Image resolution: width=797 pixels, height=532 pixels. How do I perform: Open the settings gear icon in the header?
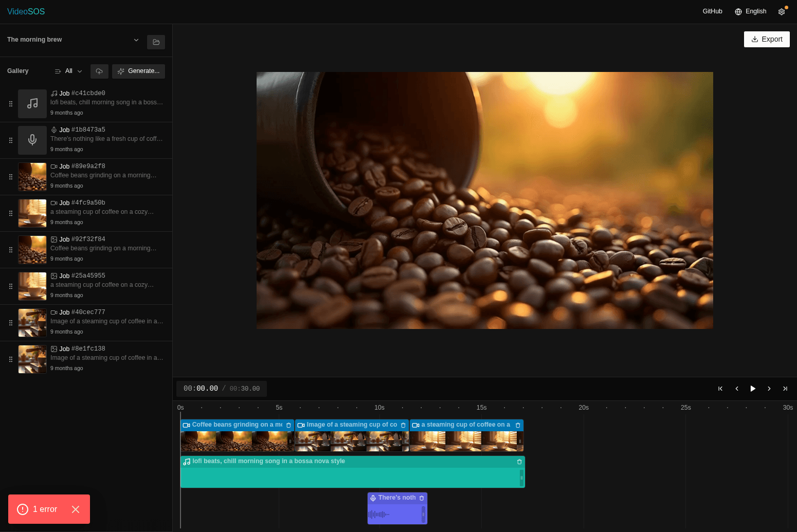coord(782,11)
